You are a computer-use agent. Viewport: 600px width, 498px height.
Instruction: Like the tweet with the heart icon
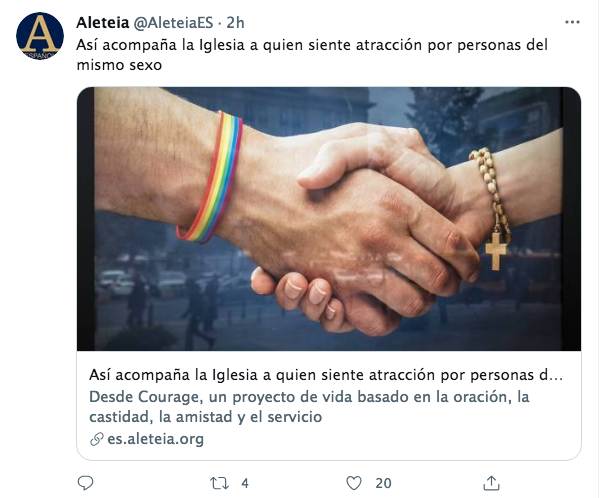[354, 483]
